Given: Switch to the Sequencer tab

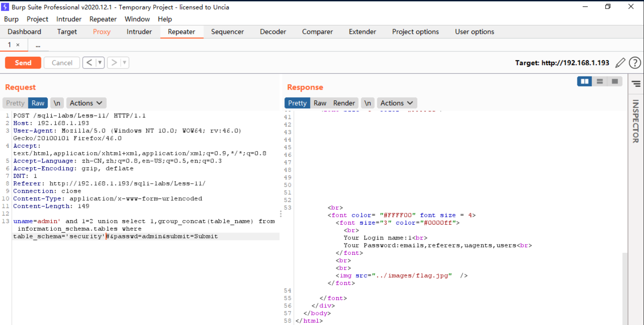Looking at the screenshot, I should click(227, 32).
